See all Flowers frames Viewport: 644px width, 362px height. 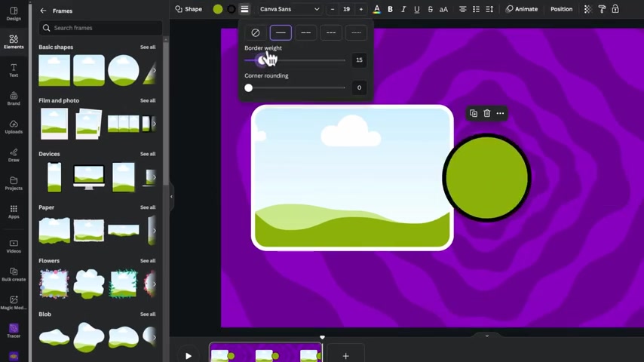pos(148,261)
